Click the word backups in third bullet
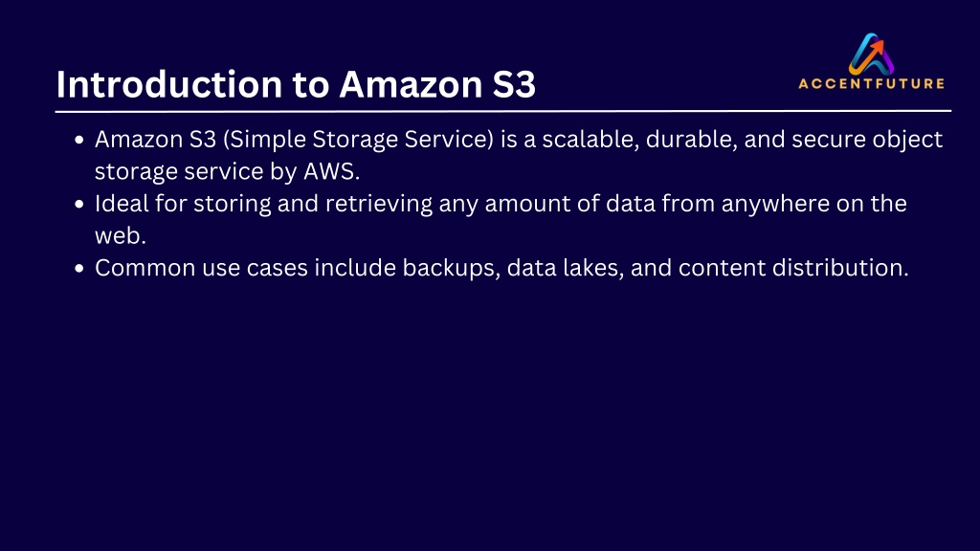The height and width of the screenshot is (551, 980). point(451,268)
